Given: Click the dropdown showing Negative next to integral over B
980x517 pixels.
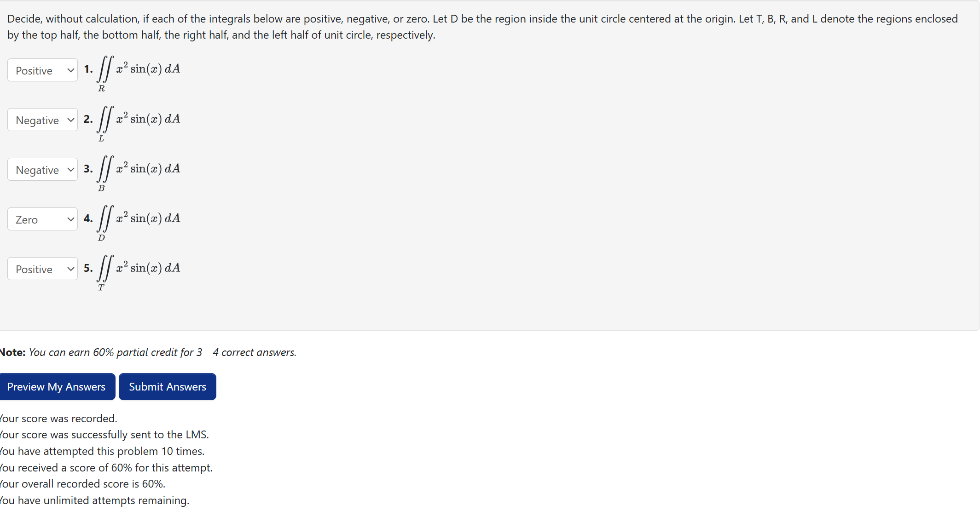Looking at the screenshot, I should [42, 169].
